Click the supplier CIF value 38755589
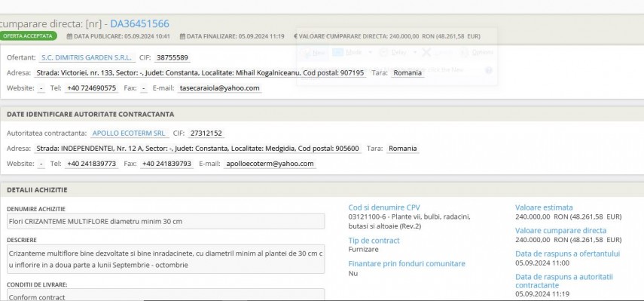 coord(172,57)
